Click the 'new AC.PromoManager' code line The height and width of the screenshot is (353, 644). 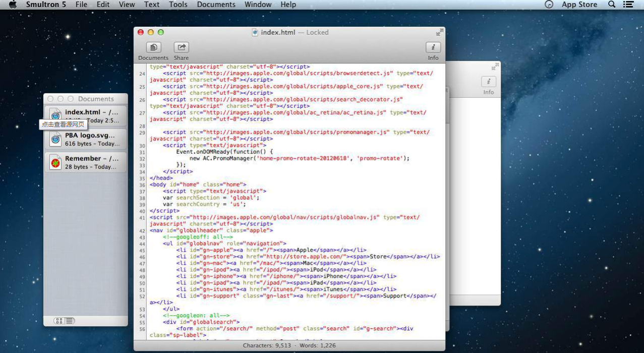(x=300, y=158)
